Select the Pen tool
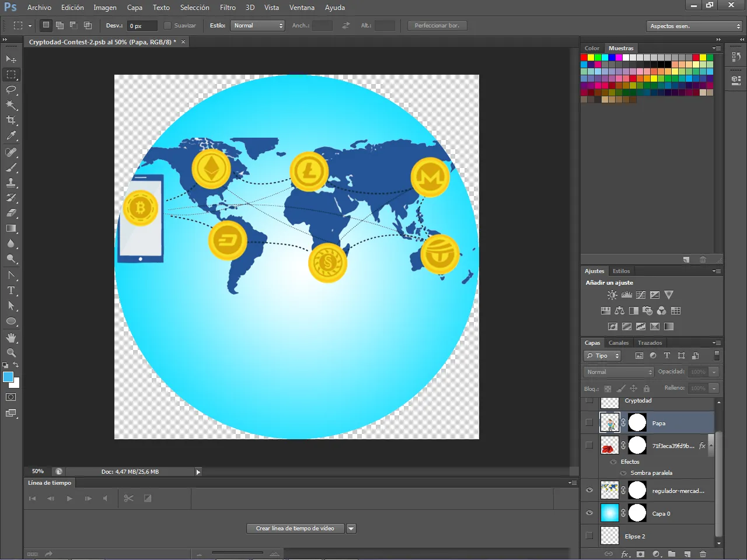 point(11,275)
